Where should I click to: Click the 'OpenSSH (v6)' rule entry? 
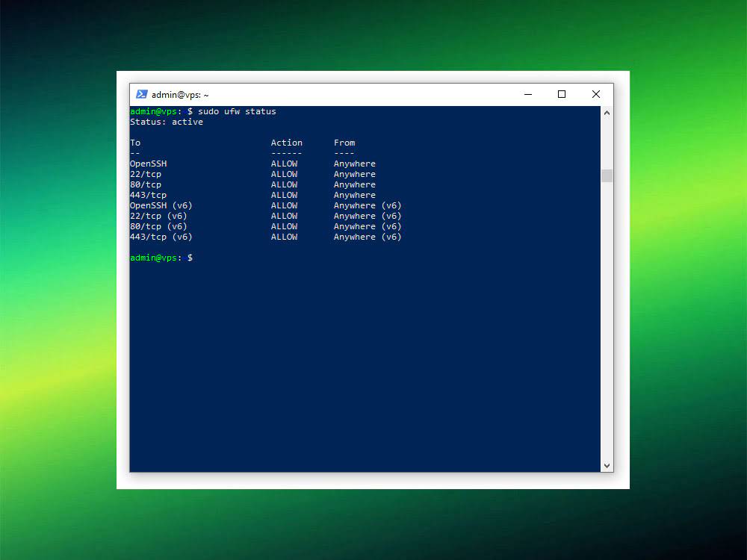point(161,205)
